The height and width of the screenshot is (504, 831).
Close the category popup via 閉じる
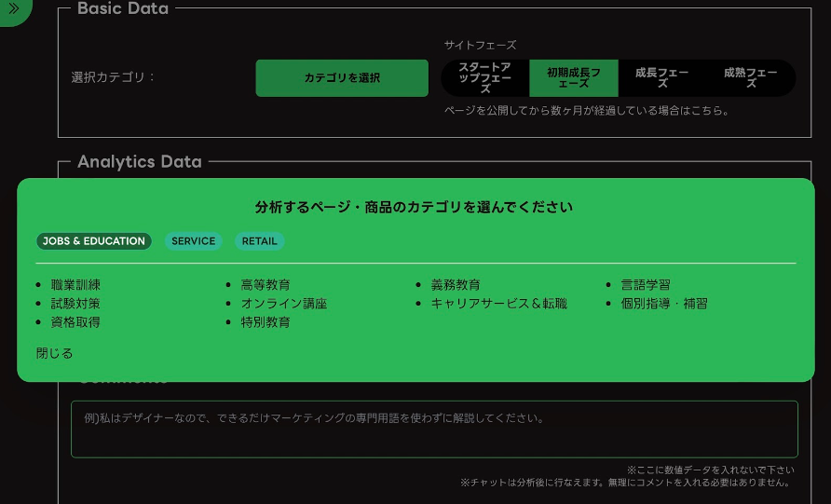point(54,354)
